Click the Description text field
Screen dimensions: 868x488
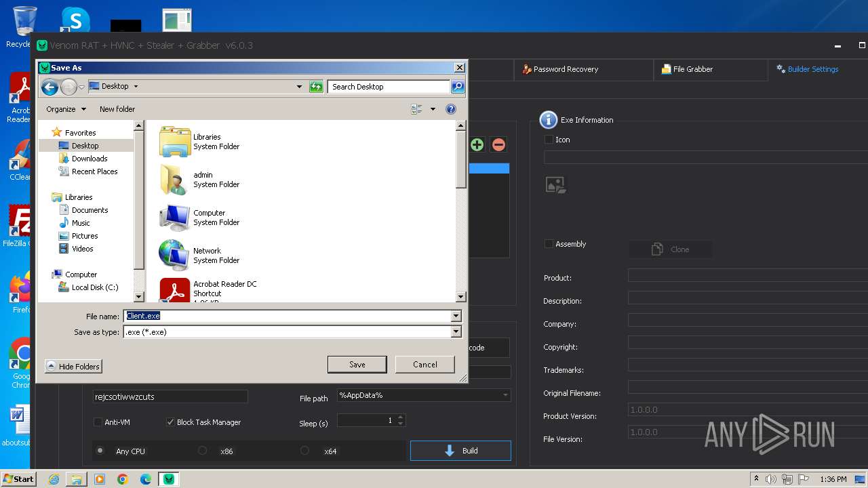pyautogui.click(x=748, y=298)
